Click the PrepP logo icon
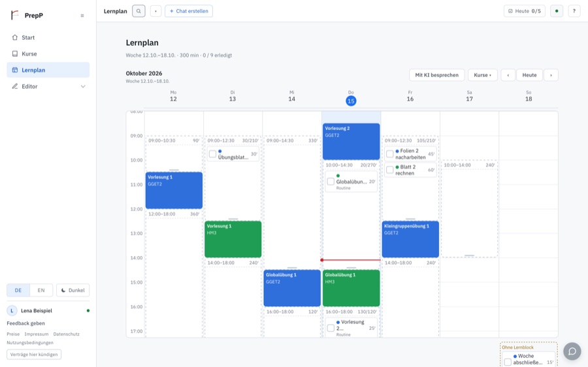This screenshot has height=367, width=588. [14, 15]
